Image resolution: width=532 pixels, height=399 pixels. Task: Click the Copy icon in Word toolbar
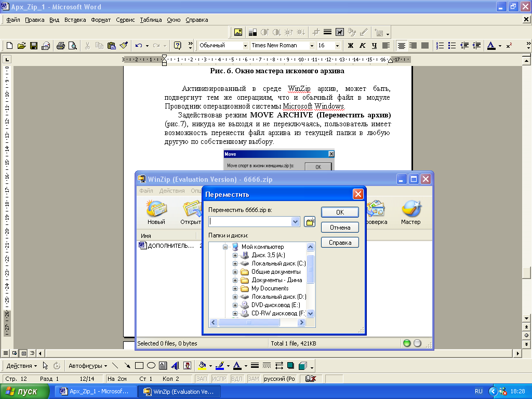click(99, 46)
